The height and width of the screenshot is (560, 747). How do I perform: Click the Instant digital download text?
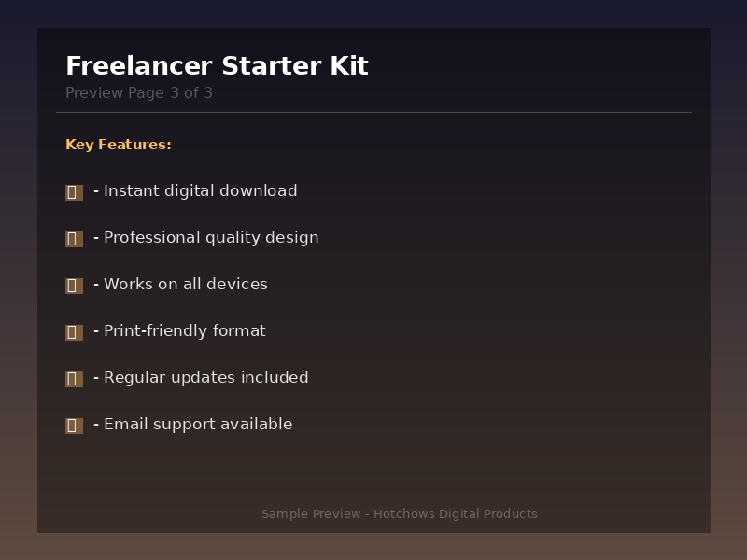pos(200,191)
